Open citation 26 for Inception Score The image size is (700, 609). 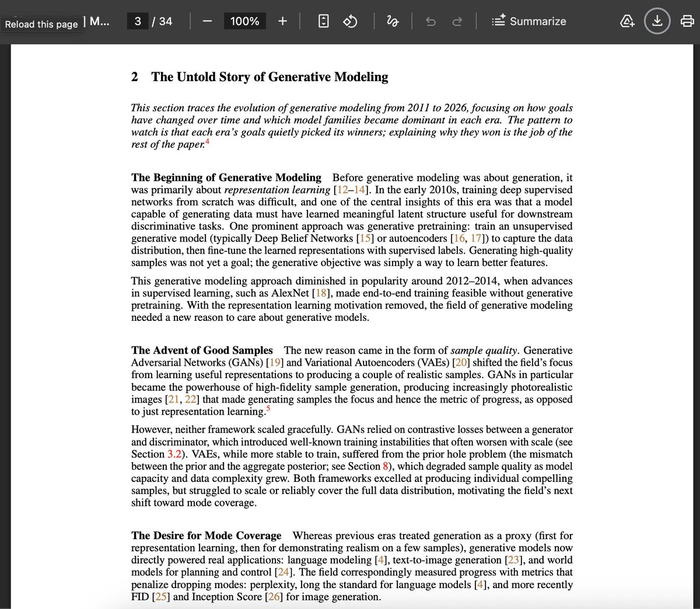pyautogui.click(x=274, y=597)
